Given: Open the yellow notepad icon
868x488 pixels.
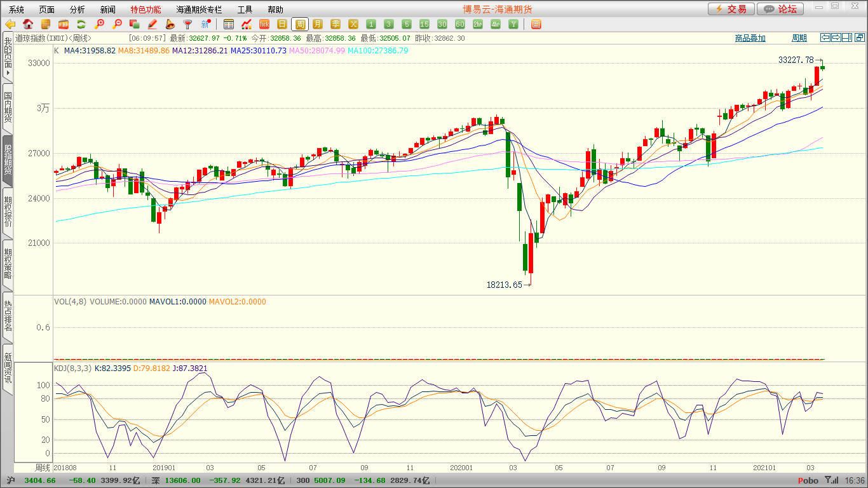Looking at the screenshot, I should click(46, 24).
